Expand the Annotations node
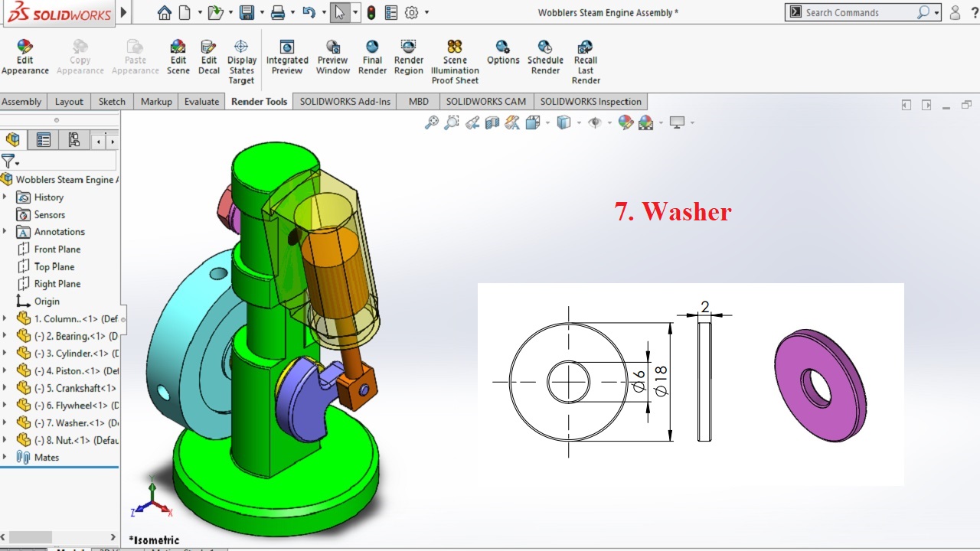980x551 pixels. click(x=5, y=231)
